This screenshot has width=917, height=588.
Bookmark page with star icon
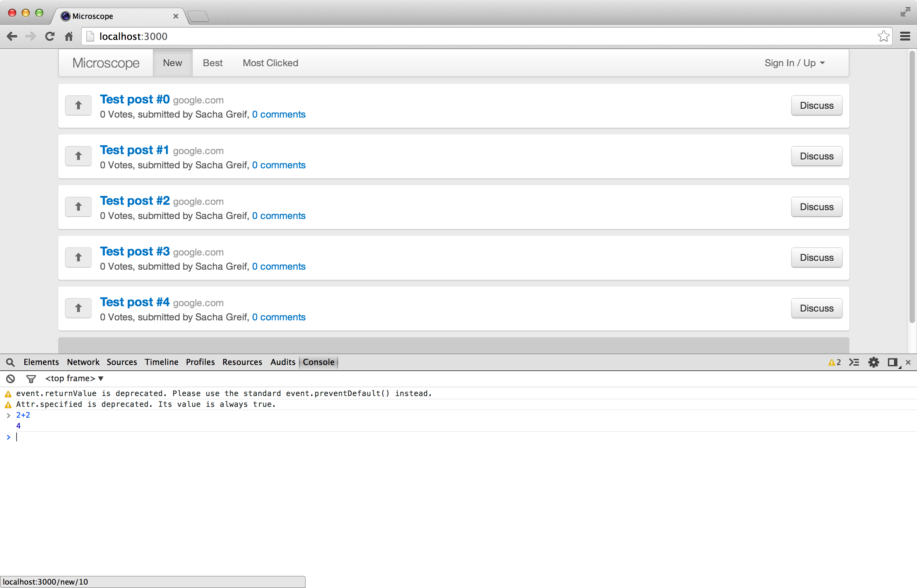point(883,36)
